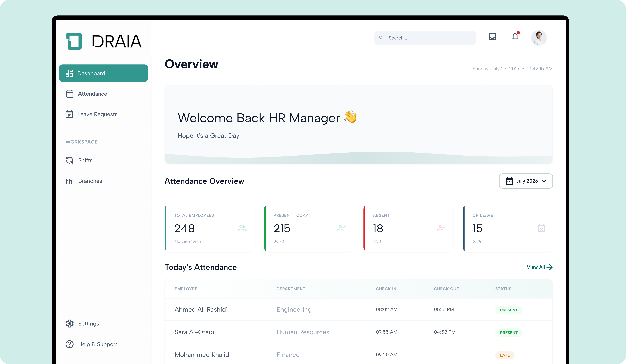This screenshot has height=364, width=626.
Task: Click the Present Today person-check icon
Action: (341, 228)
